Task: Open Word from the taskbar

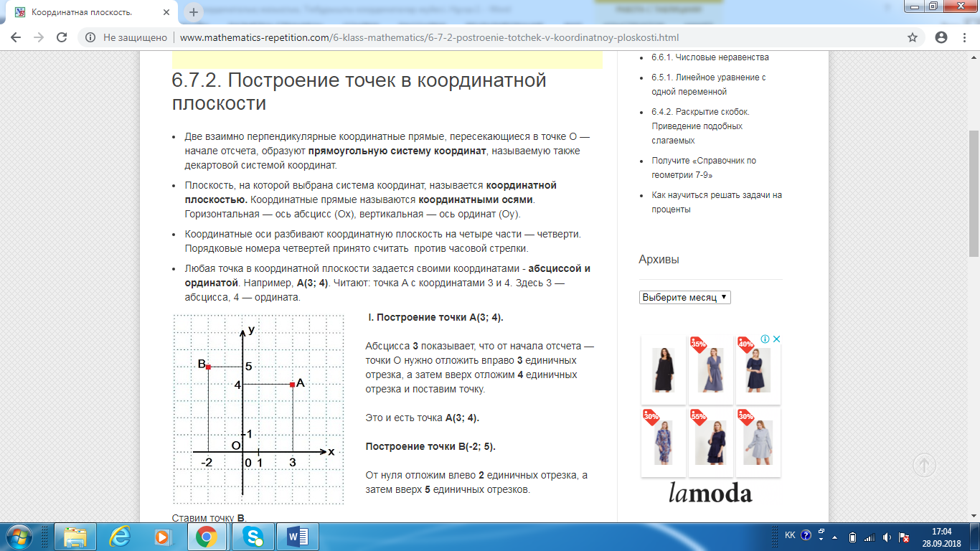Action: pos(297,537)
